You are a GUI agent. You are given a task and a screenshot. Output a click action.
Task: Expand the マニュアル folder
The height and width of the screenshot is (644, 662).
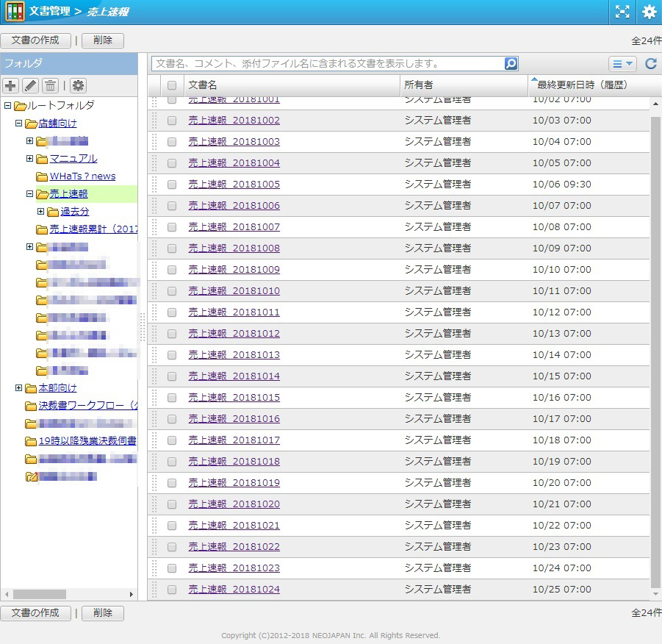30,159
